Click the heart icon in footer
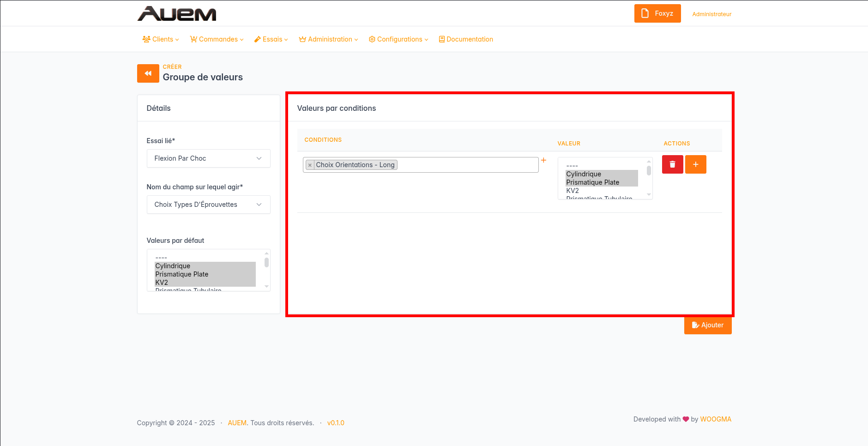Screen dimensions: 868x446 686,419
